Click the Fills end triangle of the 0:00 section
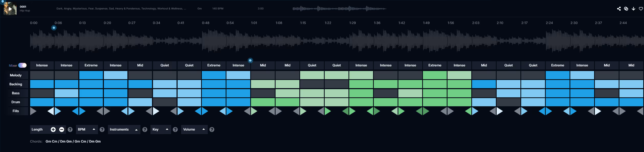 [51, 111]
